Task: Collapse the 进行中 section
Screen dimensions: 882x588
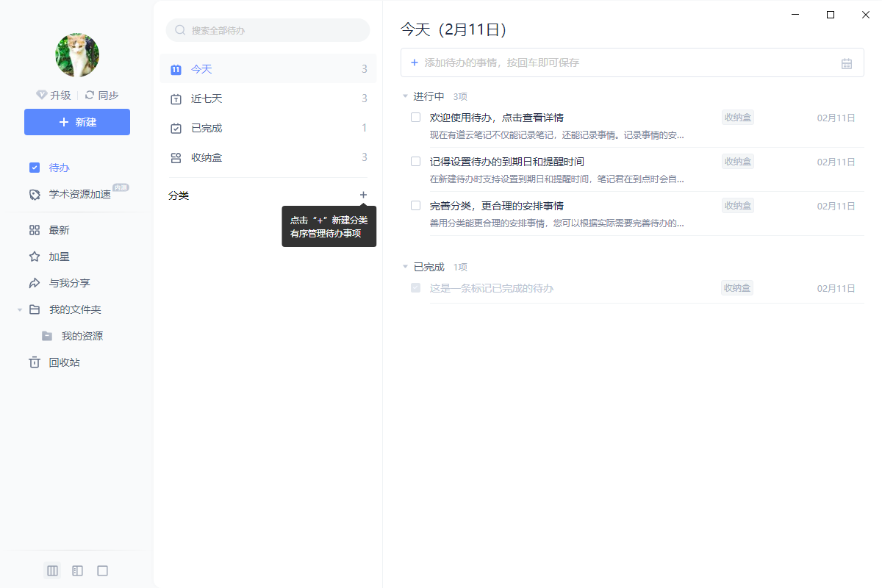Action: tap(404, 96)
